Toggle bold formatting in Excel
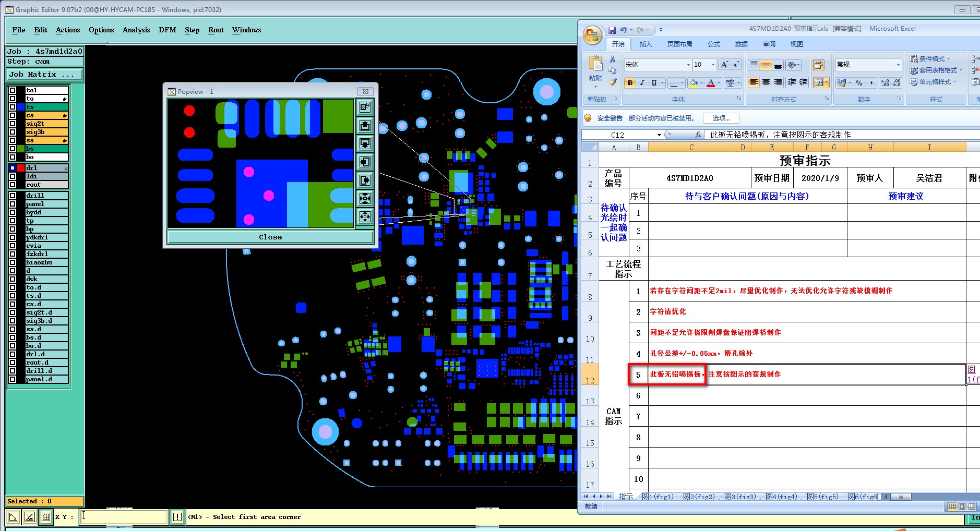 630,83
